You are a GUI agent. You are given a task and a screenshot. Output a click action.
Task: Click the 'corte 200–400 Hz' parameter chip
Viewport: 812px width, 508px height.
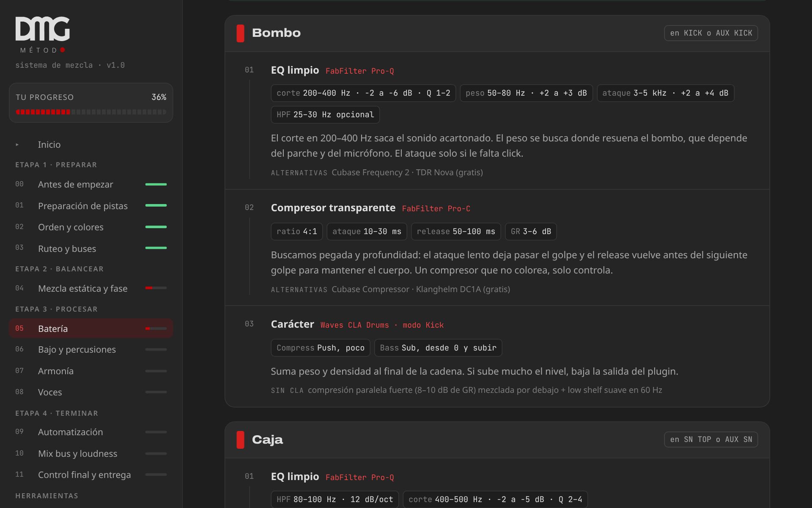(x=363, y=93)
